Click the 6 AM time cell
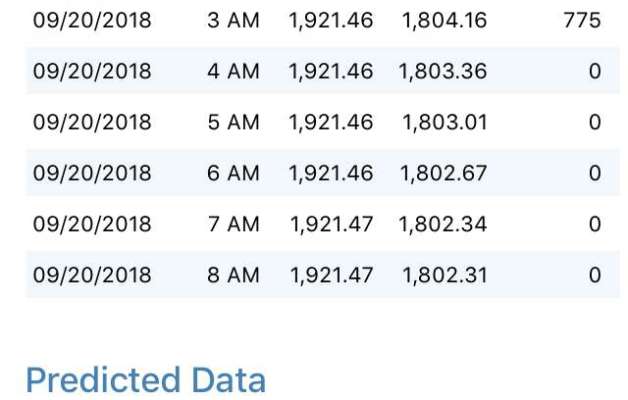The height and width of the screenshot is (400, 628). point(233,173)
